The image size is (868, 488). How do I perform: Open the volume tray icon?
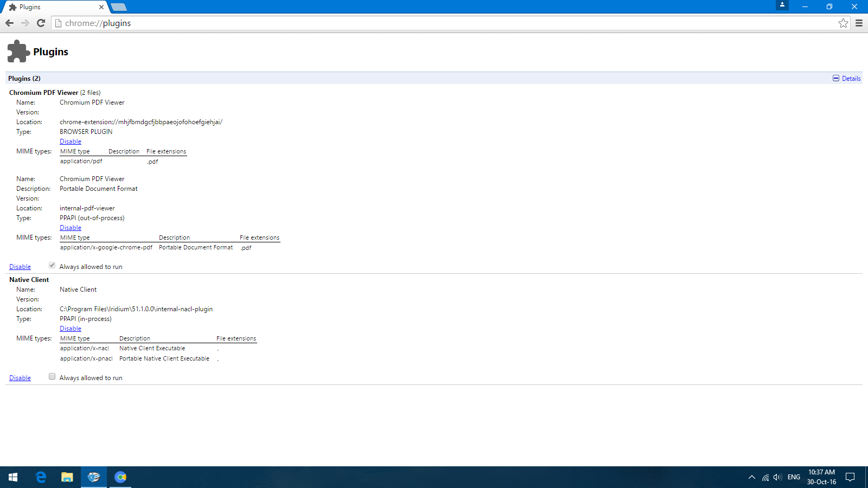(x=777, y=477)
